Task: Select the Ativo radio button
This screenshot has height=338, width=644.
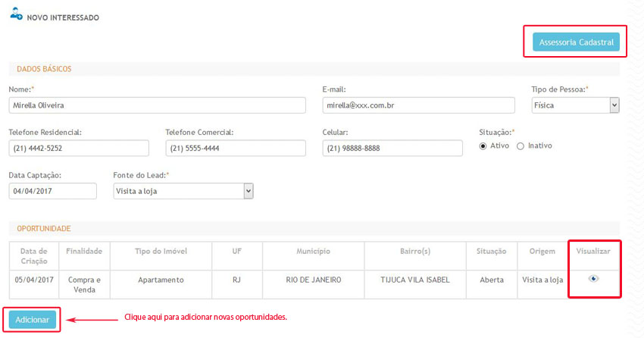Action: pyautogui.click(x=483, y=146)
